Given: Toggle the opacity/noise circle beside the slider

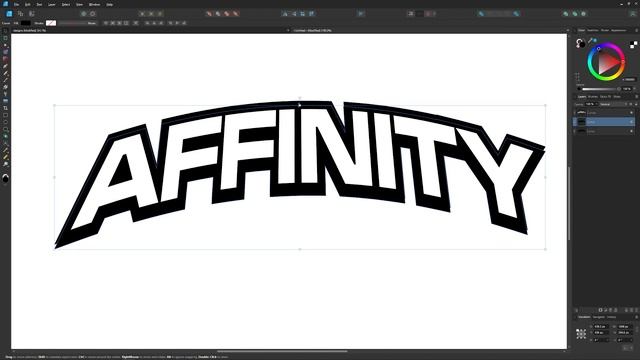Looking at the screenshot, I should pyautogui.click(x=579, y=89).
